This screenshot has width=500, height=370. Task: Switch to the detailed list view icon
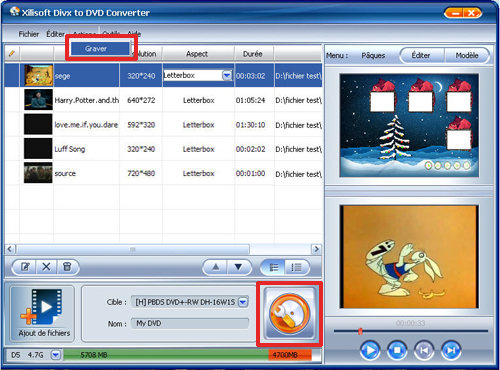pyautogui.click(x=296, y=267)
